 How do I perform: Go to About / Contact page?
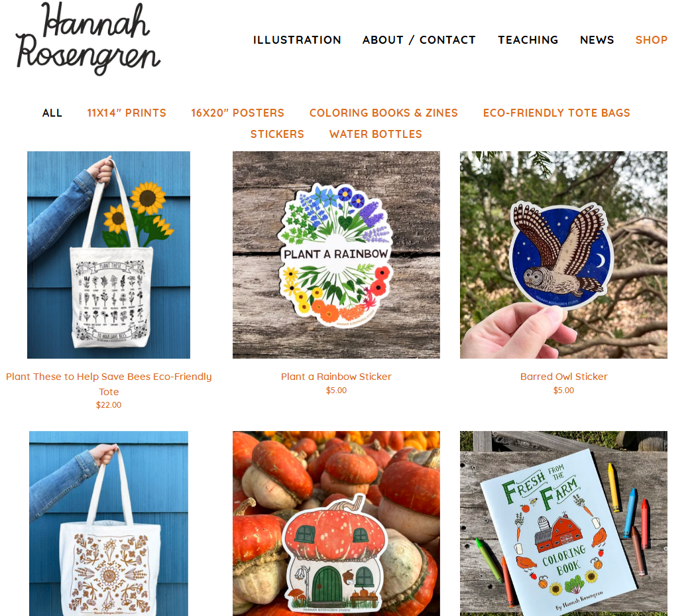[419, 40]
